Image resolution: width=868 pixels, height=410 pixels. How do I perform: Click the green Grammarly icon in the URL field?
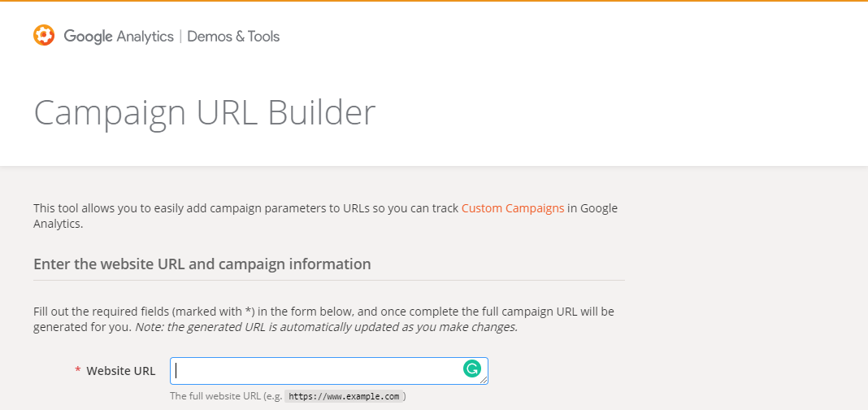(472, 369)
